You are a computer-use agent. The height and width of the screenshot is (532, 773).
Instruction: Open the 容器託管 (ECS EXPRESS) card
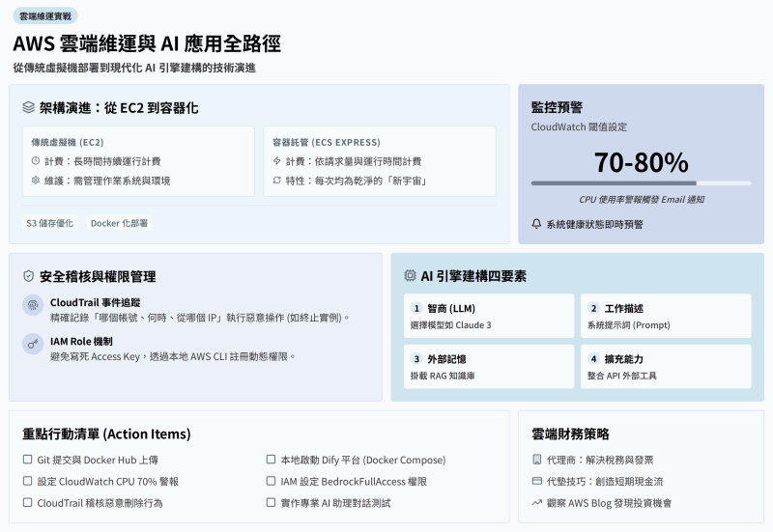tap(380, 161)
